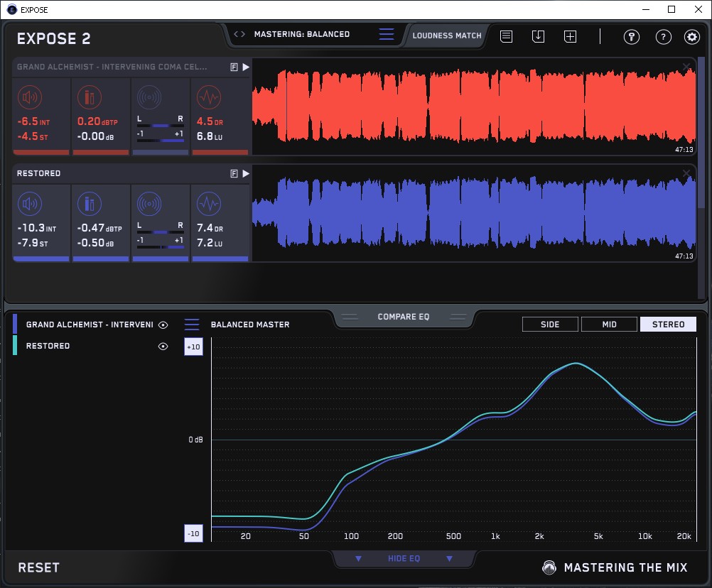This screenshot has height=588, width=712.
Task: Click loudness speaker icon on Restored track
Action: tap(29, 205)
